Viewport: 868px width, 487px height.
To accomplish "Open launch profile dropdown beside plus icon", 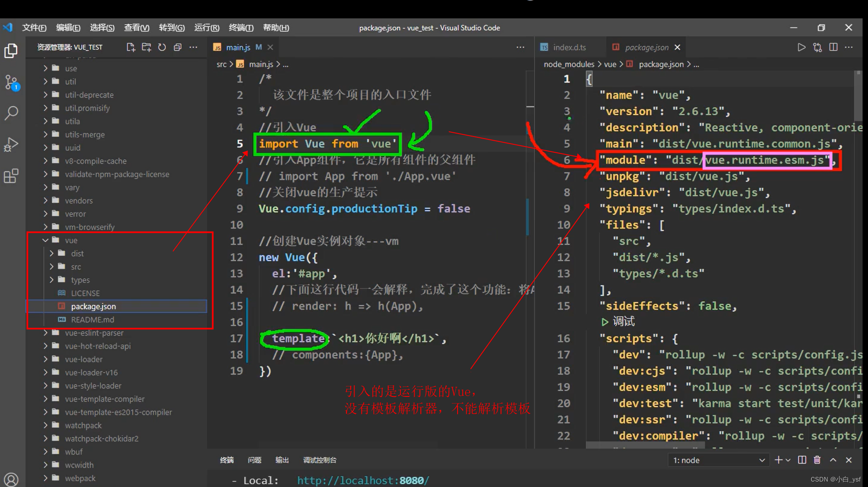I will tap(788, 460).
